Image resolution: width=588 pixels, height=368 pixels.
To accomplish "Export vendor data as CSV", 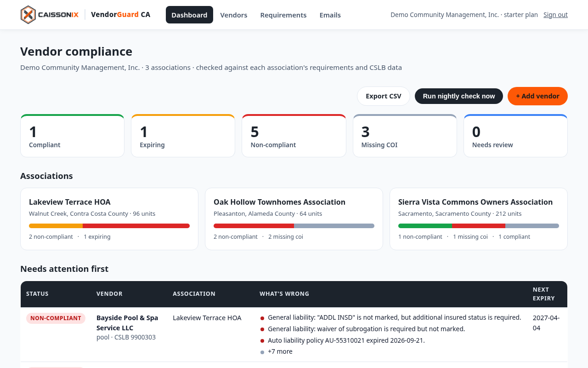I will 384,96.
